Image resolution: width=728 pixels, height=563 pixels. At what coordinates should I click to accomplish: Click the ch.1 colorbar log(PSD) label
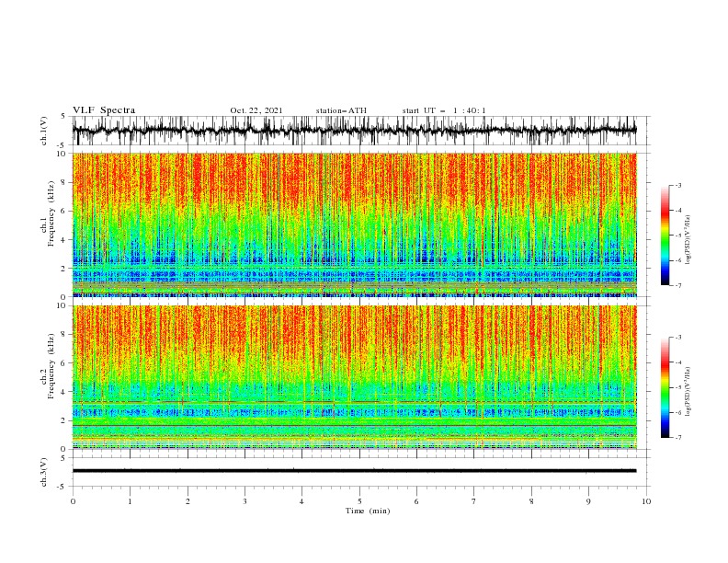click(688, 240)
